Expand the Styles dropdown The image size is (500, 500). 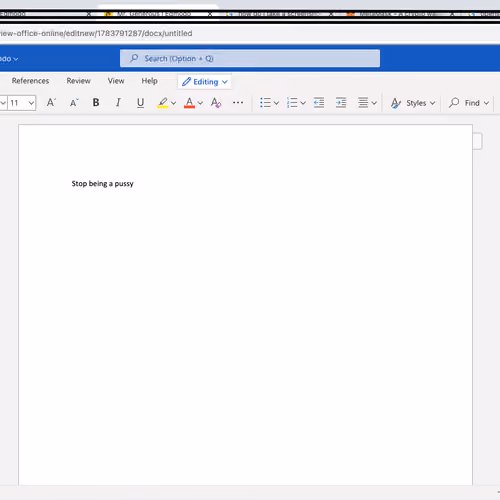tap(413, 103)
